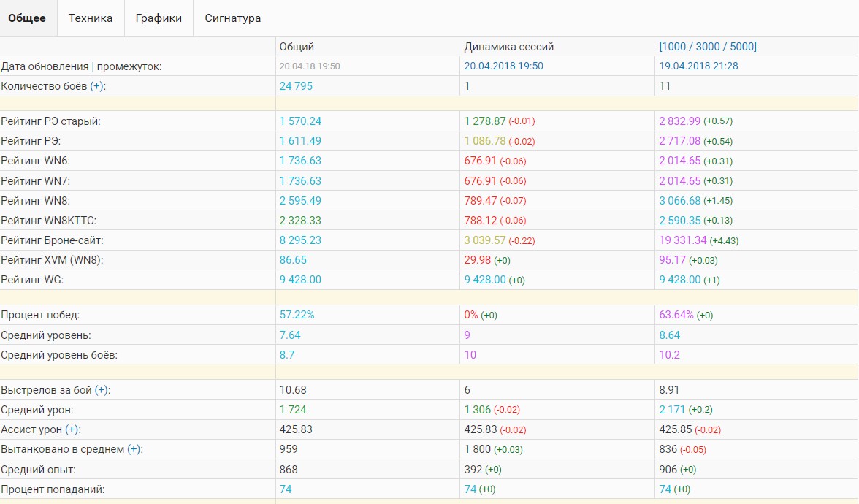Click the Общий column header
Image resolution: width=859 pixels, height=504 pixels.
(297, 47)
